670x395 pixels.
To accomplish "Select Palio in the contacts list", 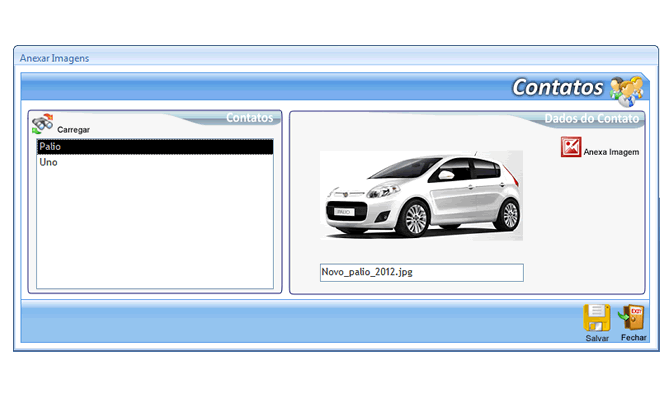I will click(x=155, y=147).
